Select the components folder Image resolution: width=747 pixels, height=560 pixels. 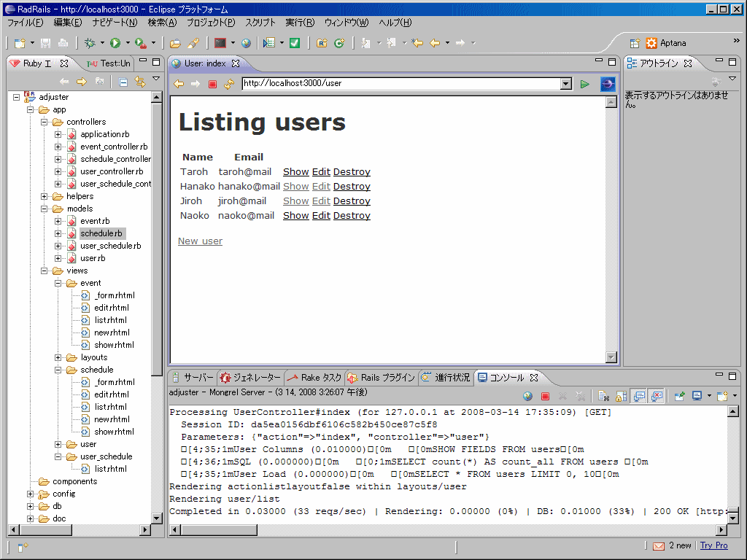75,481
